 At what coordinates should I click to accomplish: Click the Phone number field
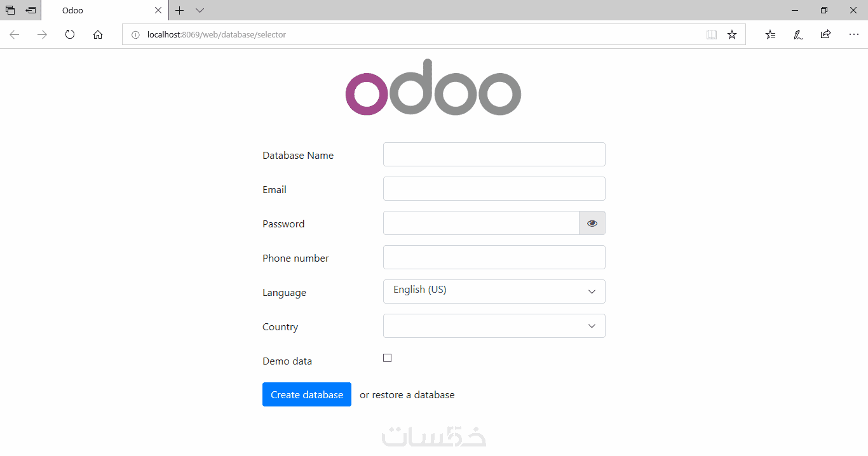[x=494, y=257]
